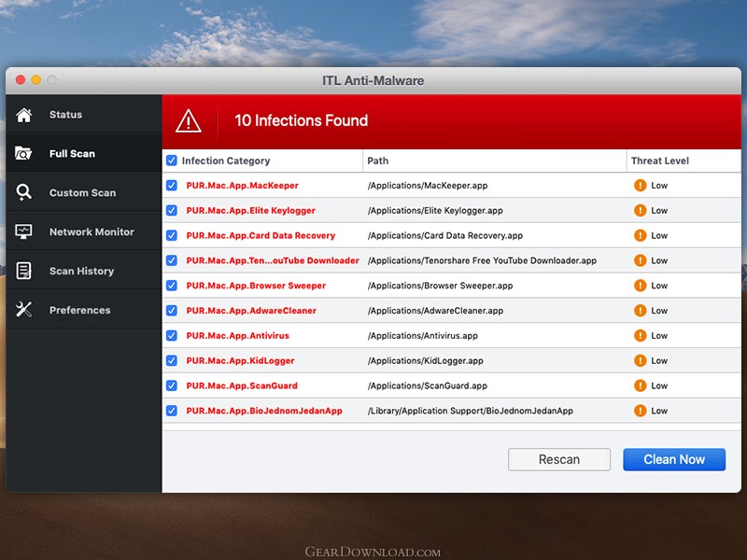The width and height of the screenshot is (747, 560).
Task: Select the PUR.Mac.App.Browser Sweeper entry
Action: point(256,286)
